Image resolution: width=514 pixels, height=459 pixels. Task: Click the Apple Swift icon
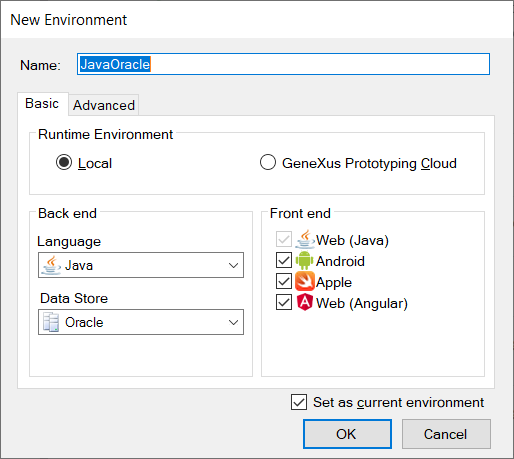305,281
